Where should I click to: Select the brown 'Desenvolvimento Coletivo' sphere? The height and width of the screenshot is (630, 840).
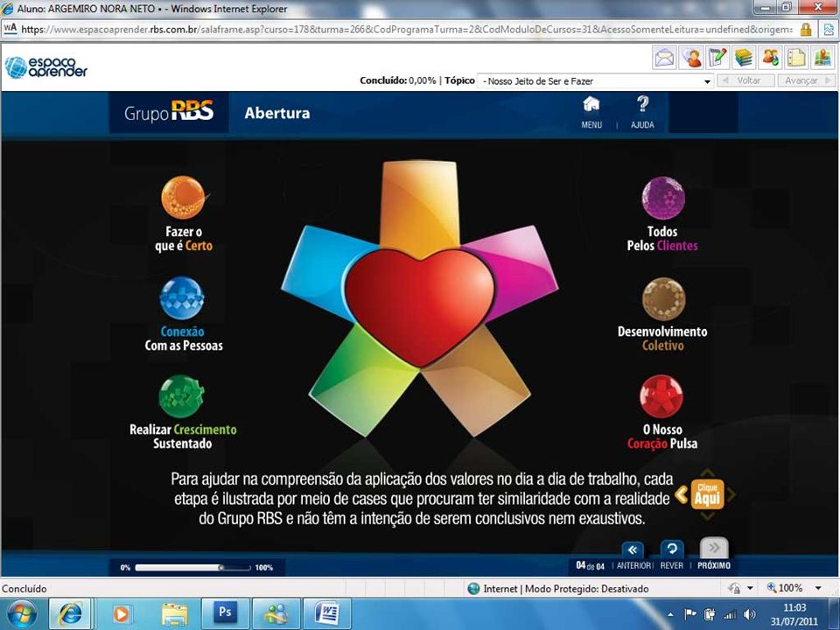tap(663, 299)
